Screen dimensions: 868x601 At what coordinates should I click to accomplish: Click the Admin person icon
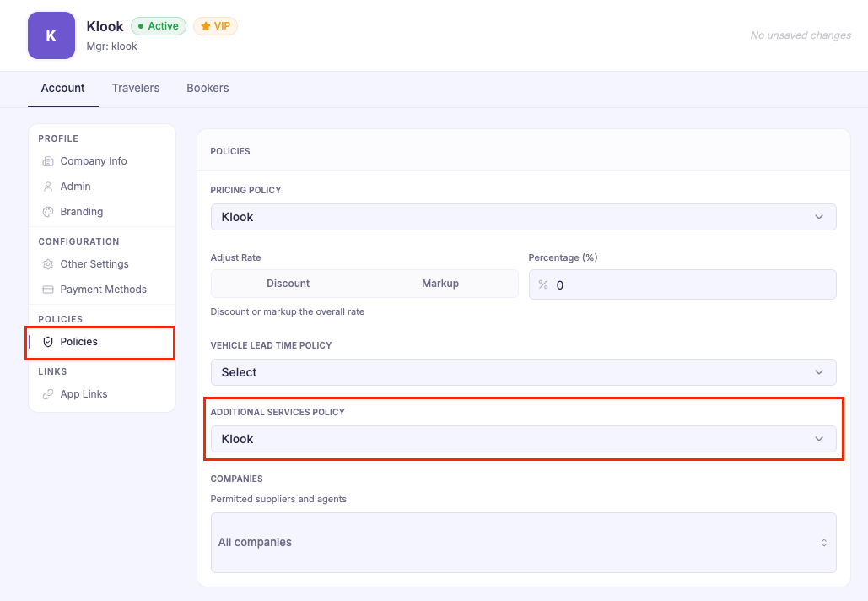pyautogui.click(x=48, y=187)
